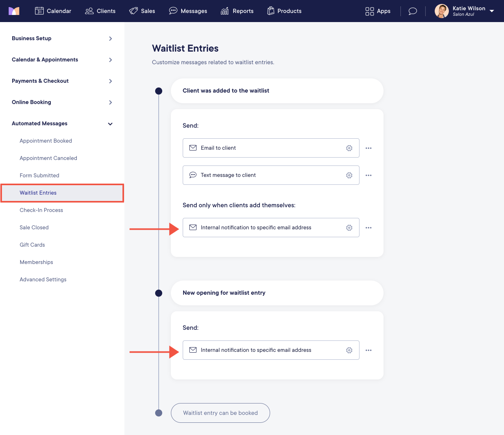Click the Mangomint logo icon
This screenshot has width=504, height=435.
tap(14, 11)
